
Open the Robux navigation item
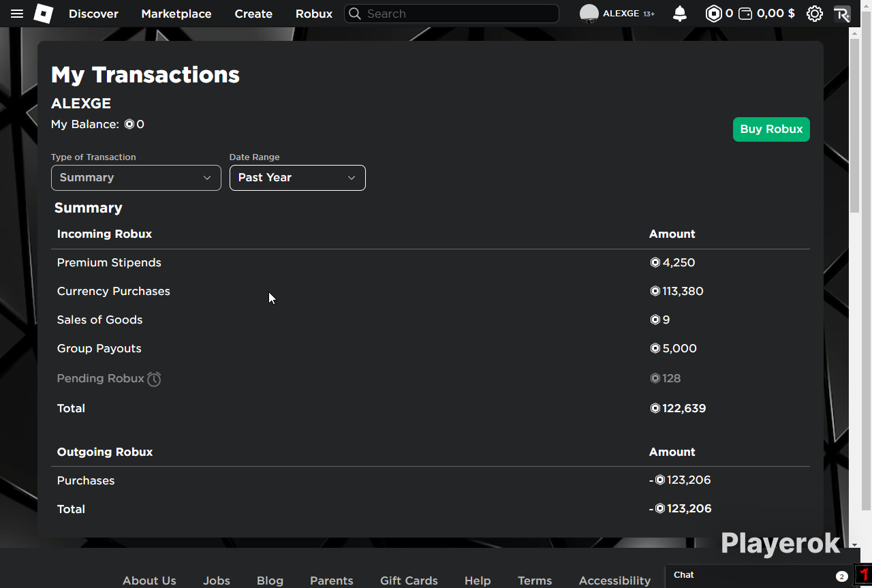[314, 14]
